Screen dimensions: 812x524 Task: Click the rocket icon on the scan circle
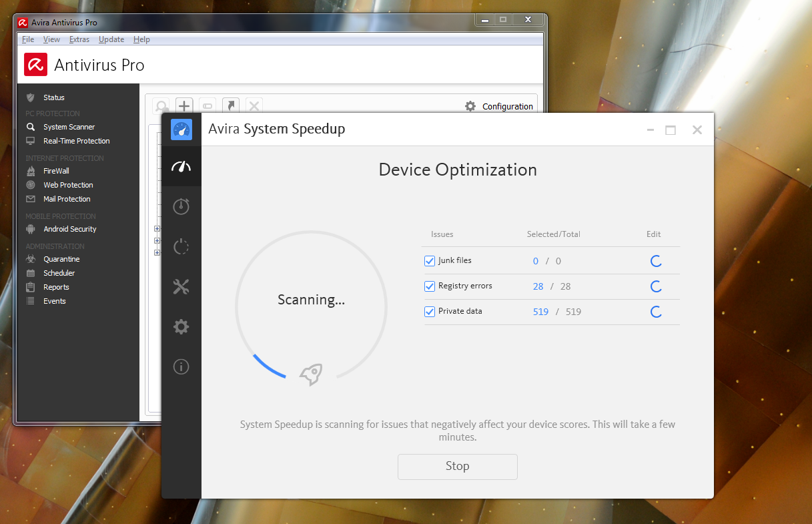pos(311,375)
